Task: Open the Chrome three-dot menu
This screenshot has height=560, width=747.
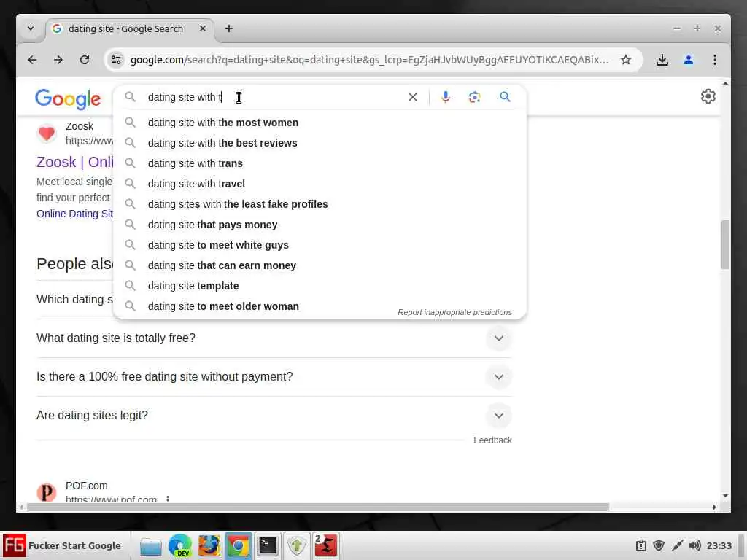Action: coord(715,60)
